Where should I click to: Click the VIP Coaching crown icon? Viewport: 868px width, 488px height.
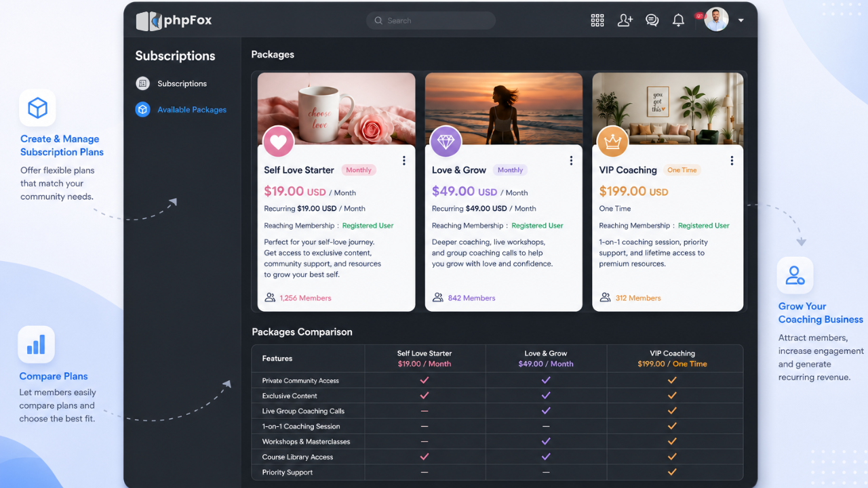pos(612,142)
